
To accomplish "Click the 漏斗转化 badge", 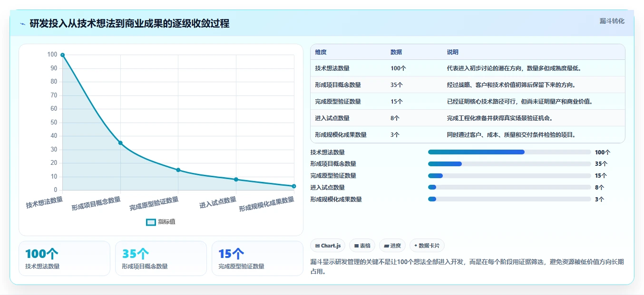I will coord(612,21).
